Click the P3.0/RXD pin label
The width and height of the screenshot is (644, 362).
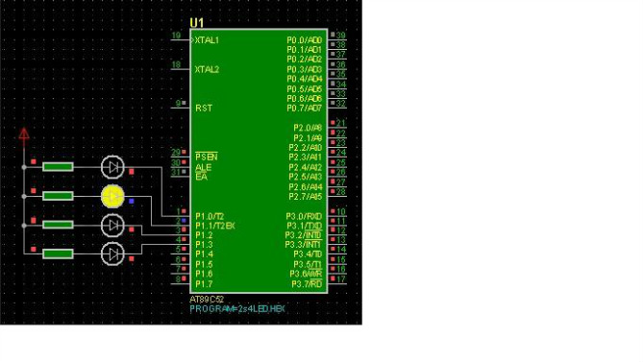click(304, 216)
